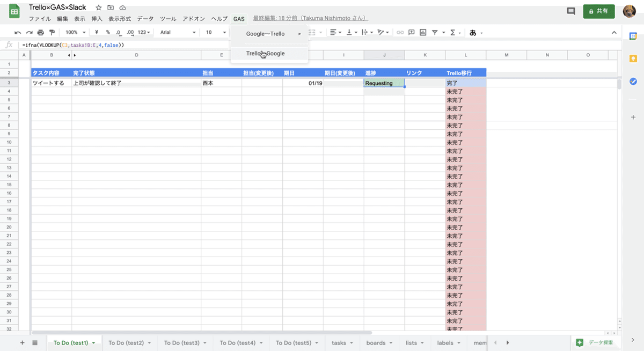Open the 挿入 menu
644x351 pixels.
97,19
